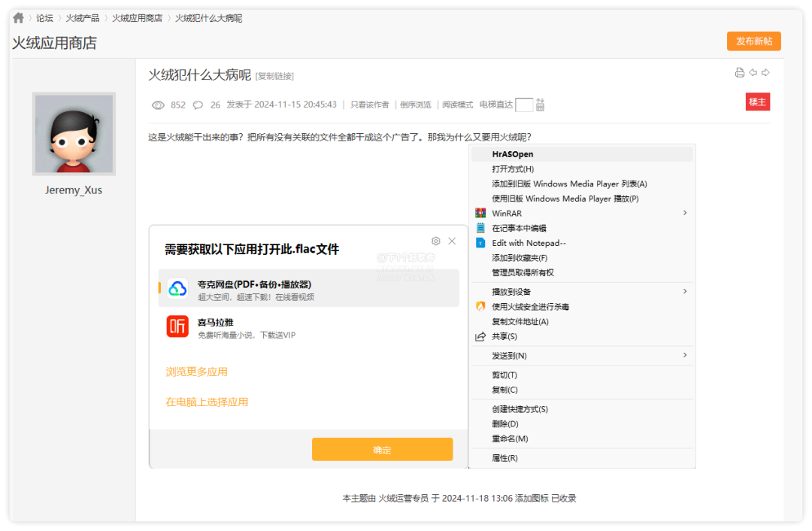Go to previous thread arrow icon
Viewport: 812px width, 531px height.
coord(753,72)
